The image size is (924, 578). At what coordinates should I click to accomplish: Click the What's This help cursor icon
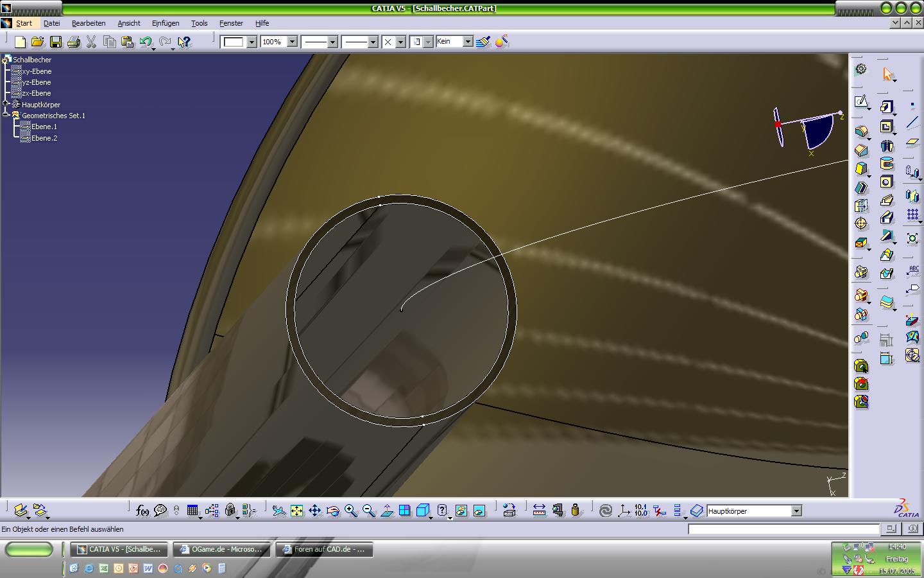(x=184, y=42)
